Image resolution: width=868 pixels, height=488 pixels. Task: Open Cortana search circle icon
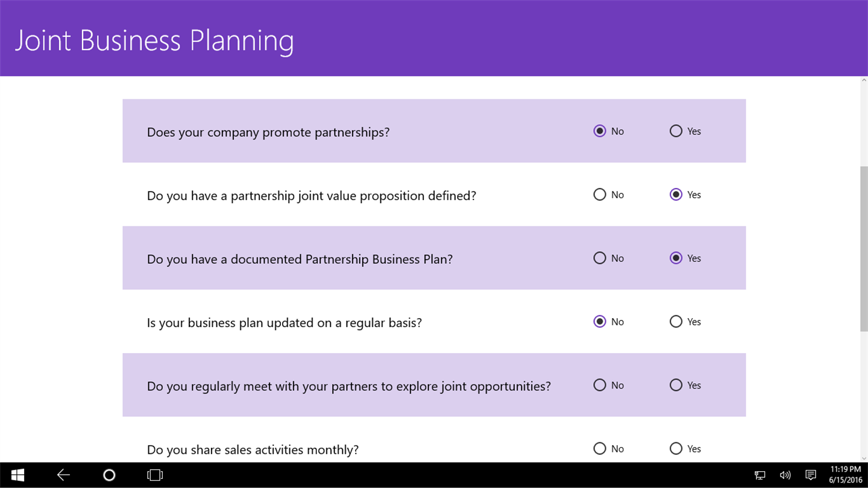(109, 475)
